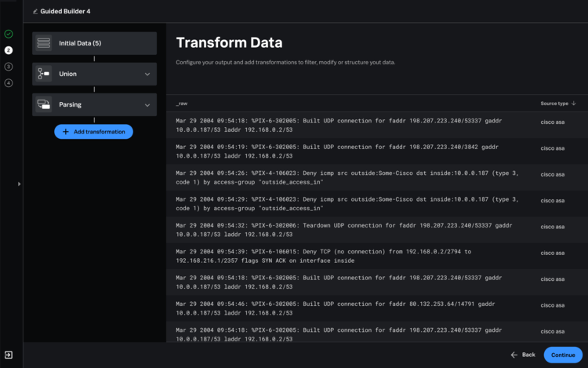The image size is (588, 368).
Task: Expand the left sidebar with the arrow
Action: coord(19,184)
